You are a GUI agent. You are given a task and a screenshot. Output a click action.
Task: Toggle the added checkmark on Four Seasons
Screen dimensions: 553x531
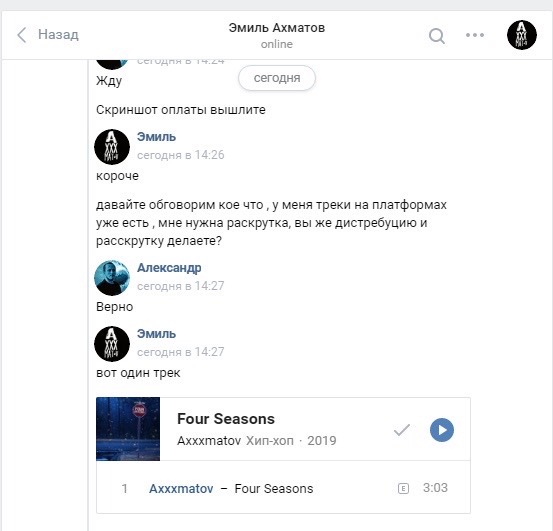(x=402, y=430)
